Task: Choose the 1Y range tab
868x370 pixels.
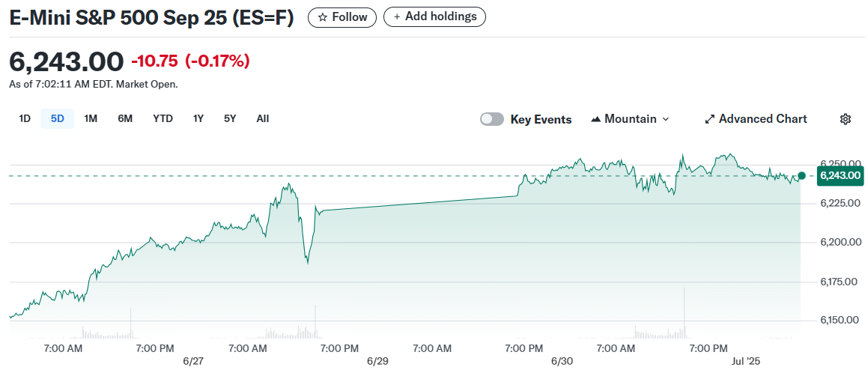Action: 198,118
